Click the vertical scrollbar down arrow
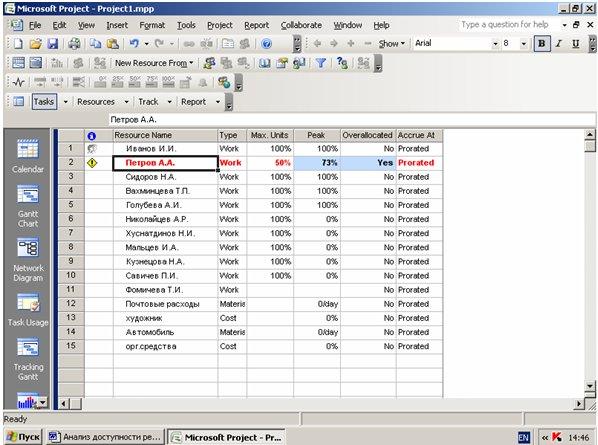598x445 pixels. [x=590, y=386]
